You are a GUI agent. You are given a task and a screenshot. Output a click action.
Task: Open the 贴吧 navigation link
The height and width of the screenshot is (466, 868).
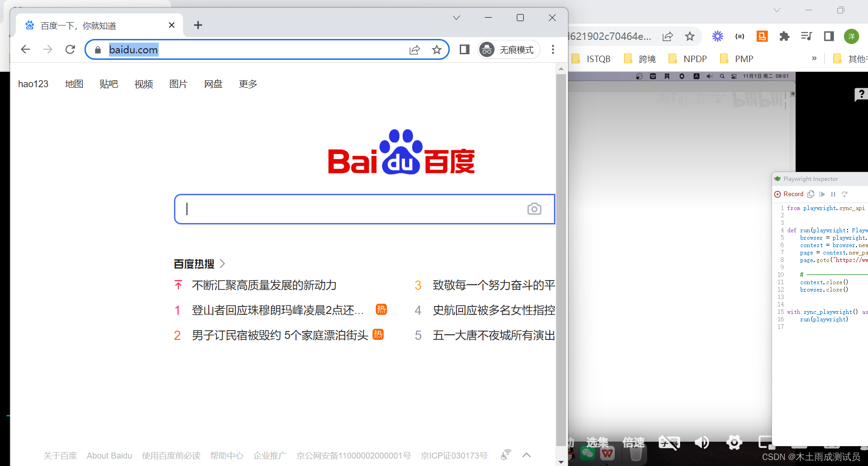tap(109, 84)
